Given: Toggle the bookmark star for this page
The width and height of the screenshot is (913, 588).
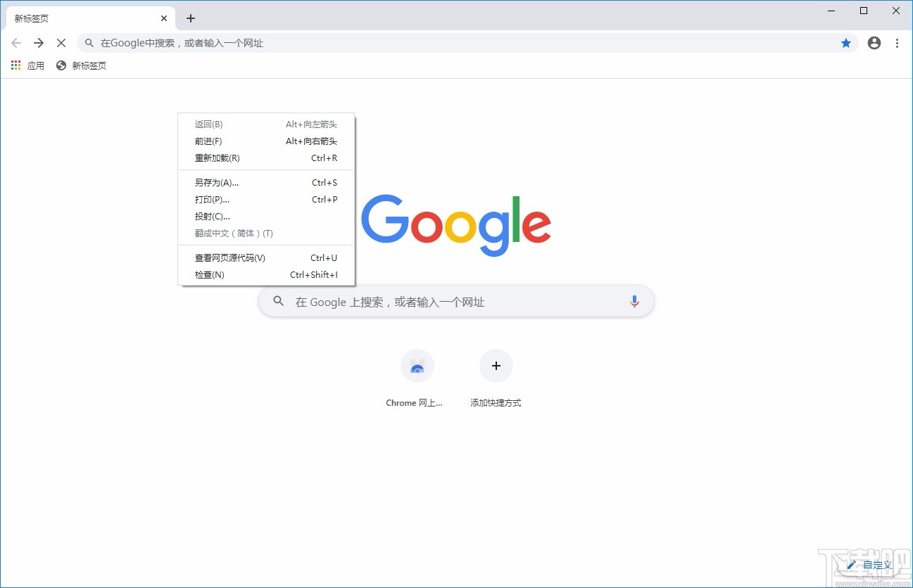Looking at the screenshot, I should 846,43.
